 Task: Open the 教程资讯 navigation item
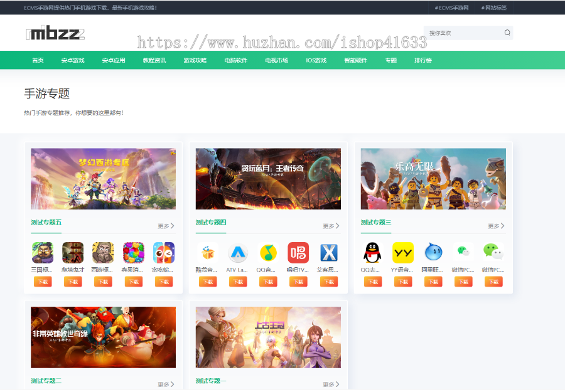[x=154, y=60]
